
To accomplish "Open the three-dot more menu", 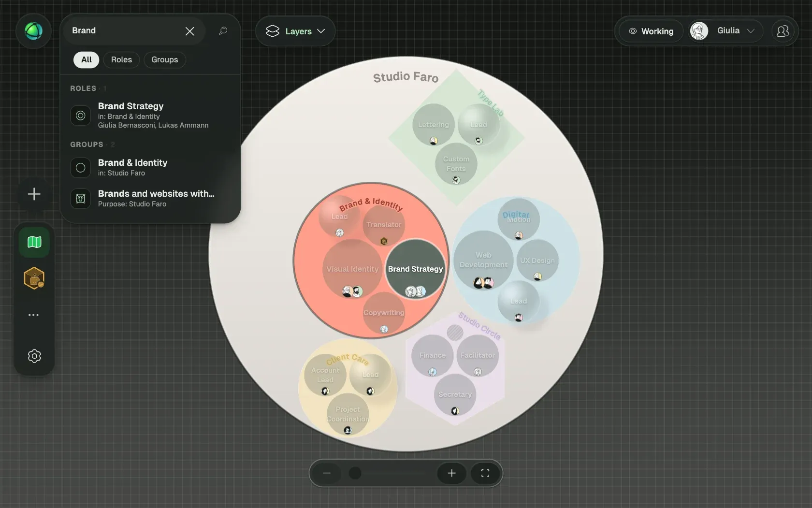I will (33, 315).
